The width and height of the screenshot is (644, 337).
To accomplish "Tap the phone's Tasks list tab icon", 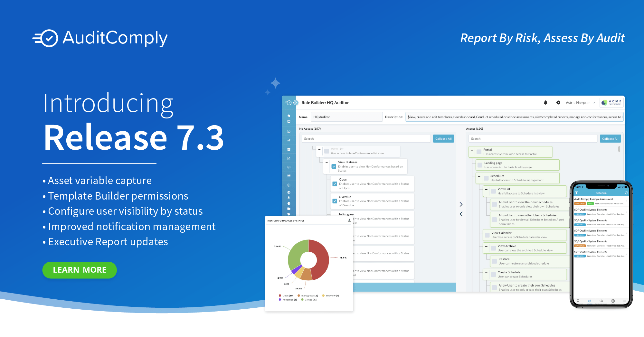I will point(613,301).
